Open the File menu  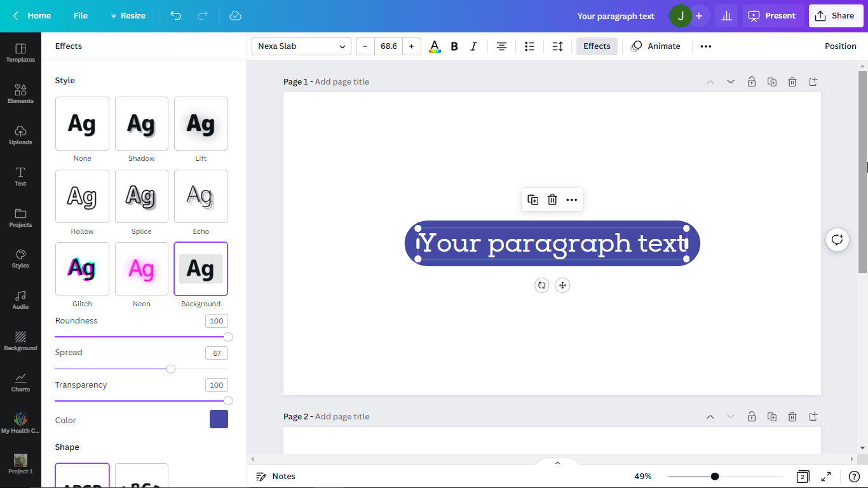tap(80, 15)
